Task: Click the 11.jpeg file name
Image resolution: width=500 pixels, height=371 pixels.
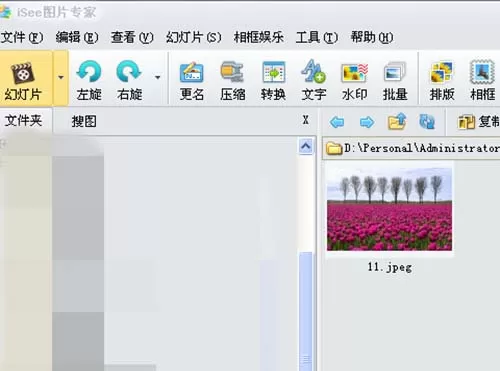Action: coord(390,267)
